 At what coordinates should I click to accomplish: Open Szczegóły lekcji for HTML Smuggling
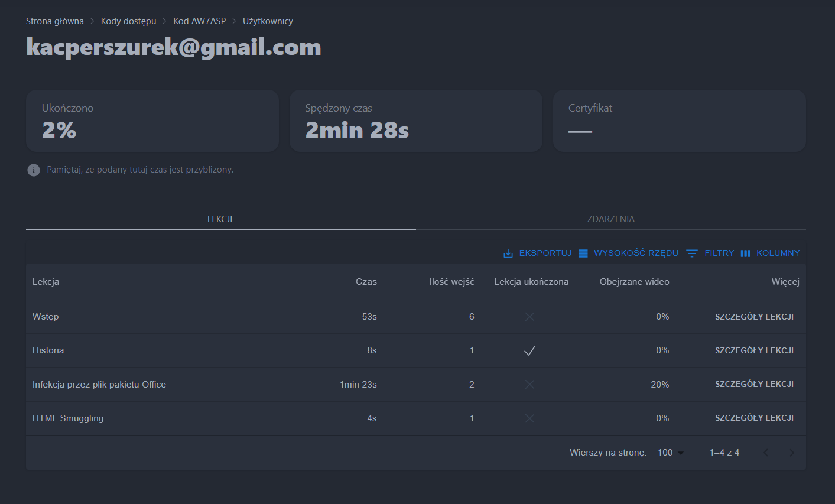754,418
